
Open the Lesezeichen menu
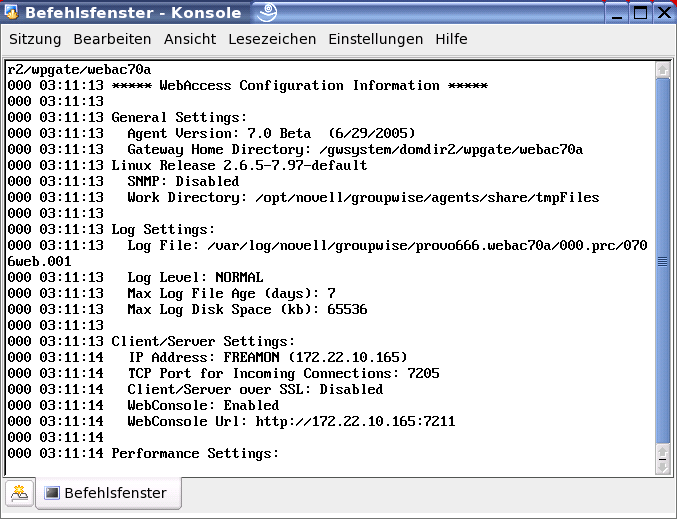pos(272,39)
